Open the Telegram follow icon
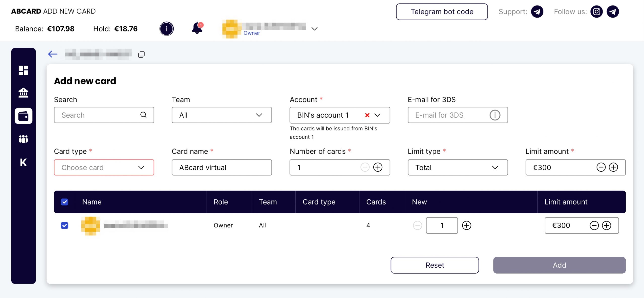 coord(613,12)
